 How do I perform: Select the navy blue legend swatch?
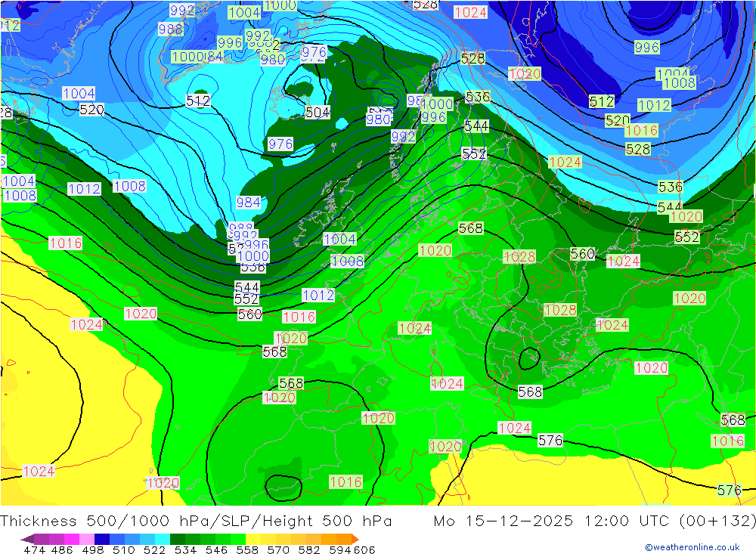coord(102,539)
